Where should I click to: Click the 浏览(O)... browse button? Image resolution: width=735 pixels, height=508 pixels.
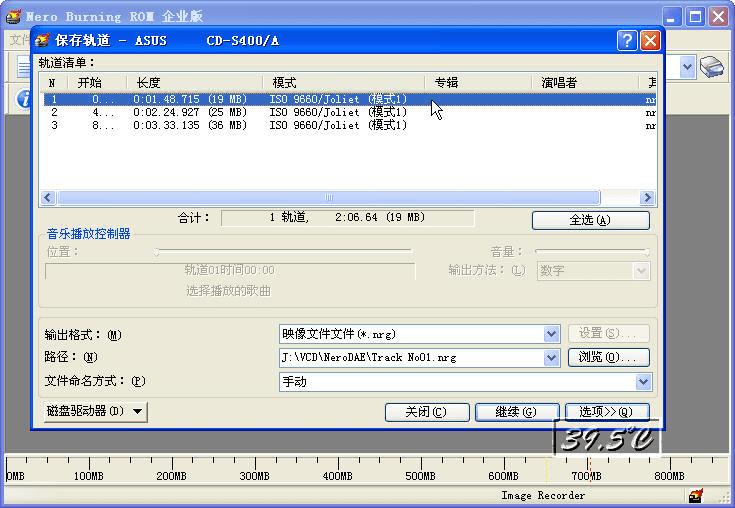pyautogui.click(x=608, y=358)
